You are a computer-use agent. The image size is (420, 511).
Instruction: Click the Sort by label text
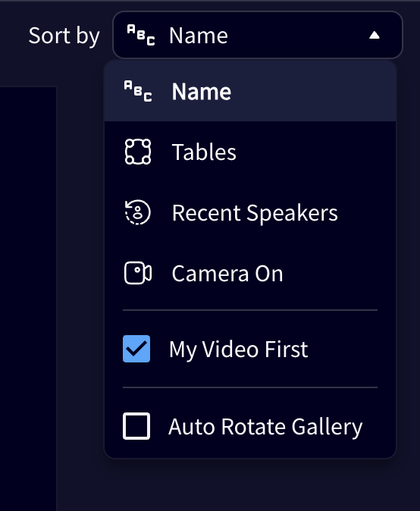click(x=64, y=36)
